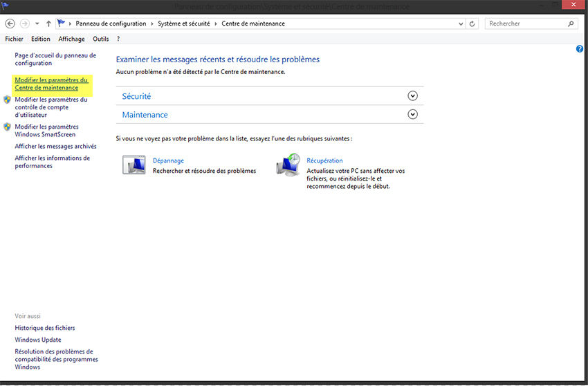Click the Récupération computer icon
The height and width of the screenshot is (386, 588).
[288, 165]
